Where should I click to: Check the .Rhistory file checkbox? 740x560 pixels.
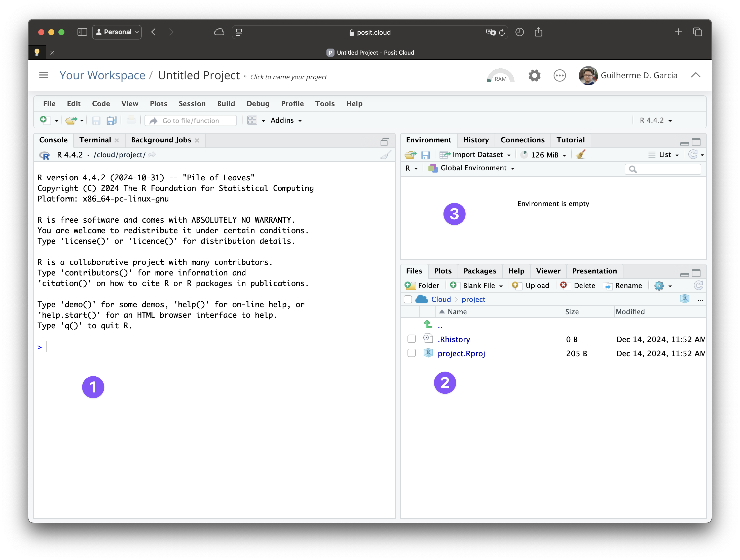click(412, 339)
